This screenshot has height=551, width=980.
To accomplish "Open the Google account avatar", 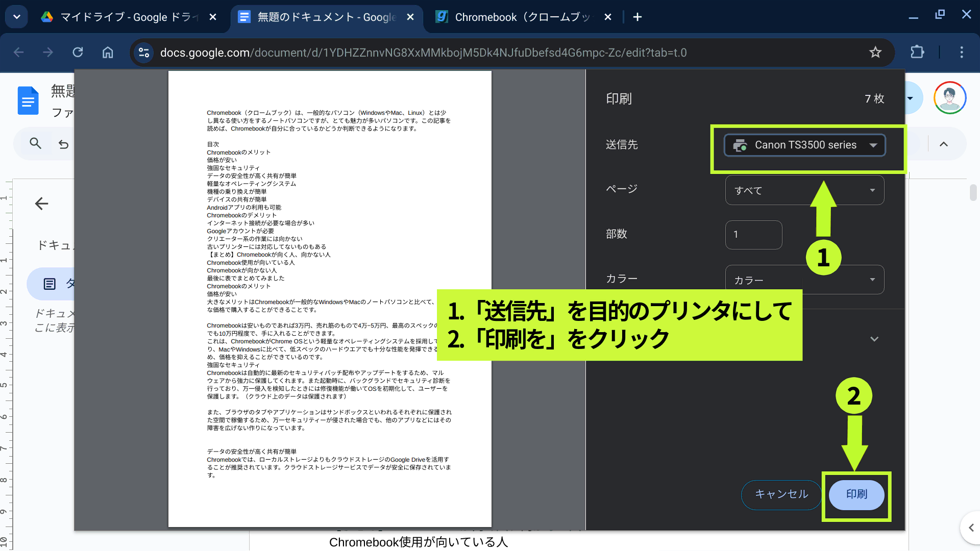I will (x=950, y=97).
